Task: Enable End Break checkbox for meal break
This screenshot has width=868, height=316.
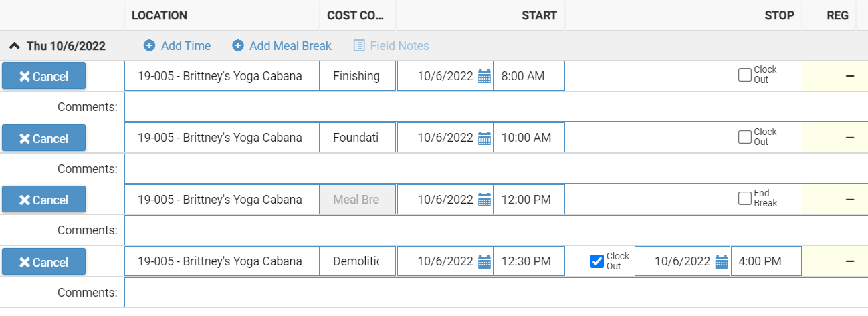Action: [x=744, y=198]
